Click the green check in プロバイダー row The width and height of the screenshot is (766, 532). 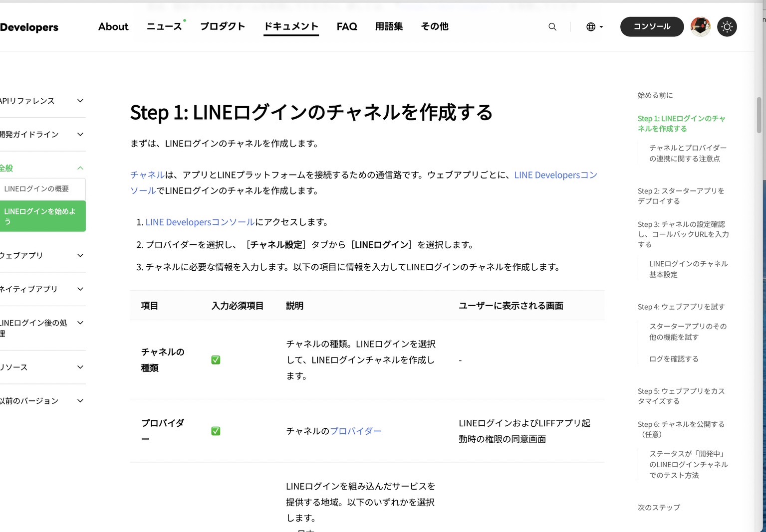[x=216, y=431]
